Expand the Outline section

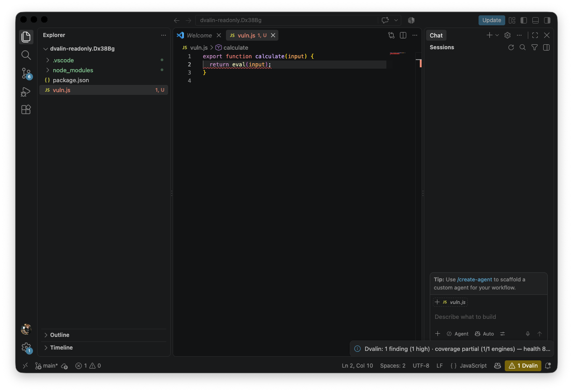[103, 335]
